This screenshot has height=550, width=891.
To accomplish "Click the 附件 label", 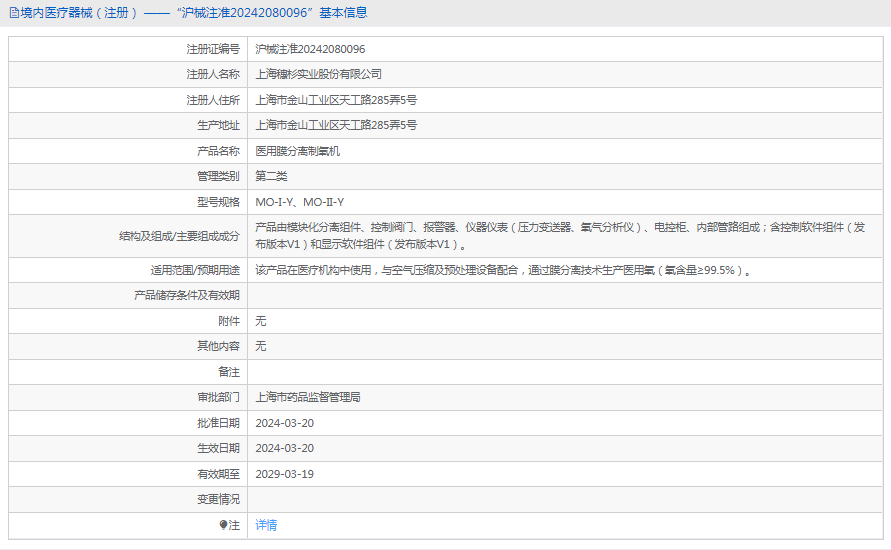I will 229,322.
